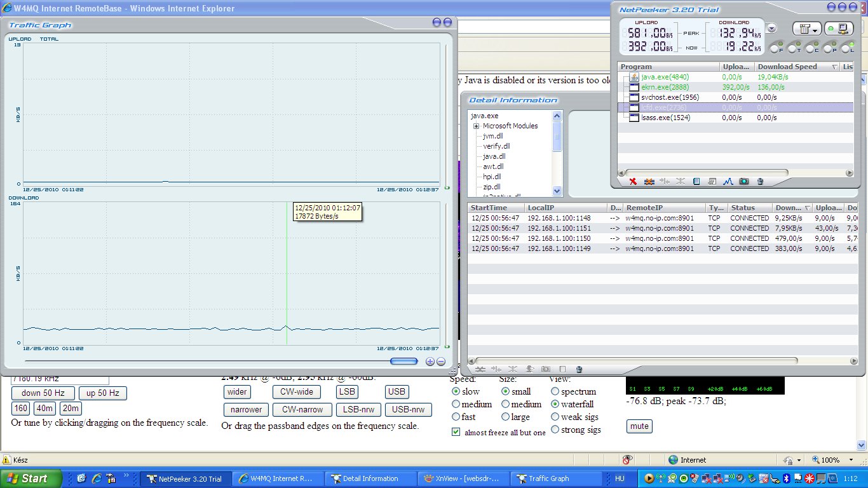The width and height of the screenshot is (868, 488).
Task: Click the list icon in Detail Information toolbar
Action: point(562,369)
